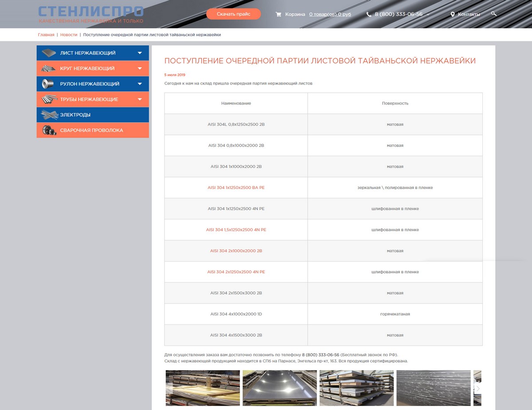Open the phone number dropdown chevron

(x=428, y=15)
